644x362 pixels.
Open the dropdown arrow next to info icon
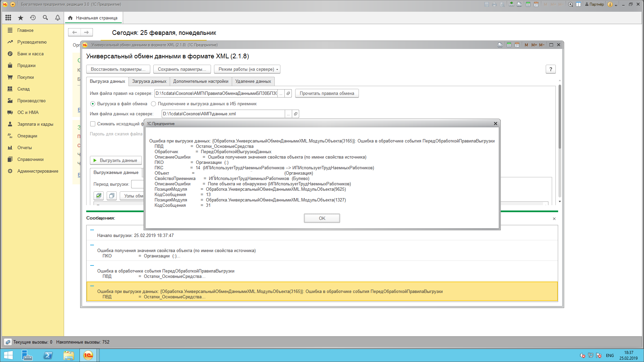tap(616, 5)
